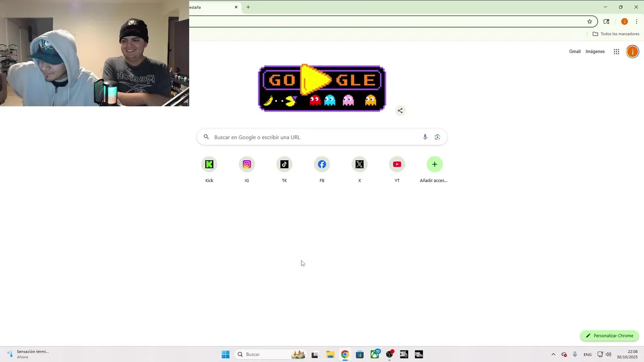Open the Windows Start menu

(x=225, y=354)
